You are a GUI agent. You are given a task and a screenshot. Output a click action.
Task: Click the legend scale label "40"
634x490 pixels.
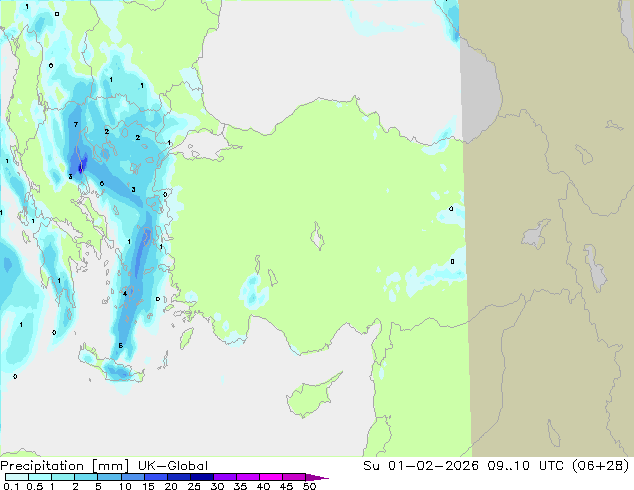[263, 486]
